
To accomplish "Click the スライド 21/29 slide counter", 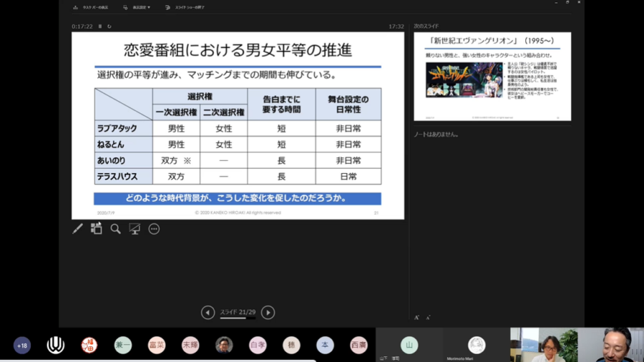I will click(238, 313).
